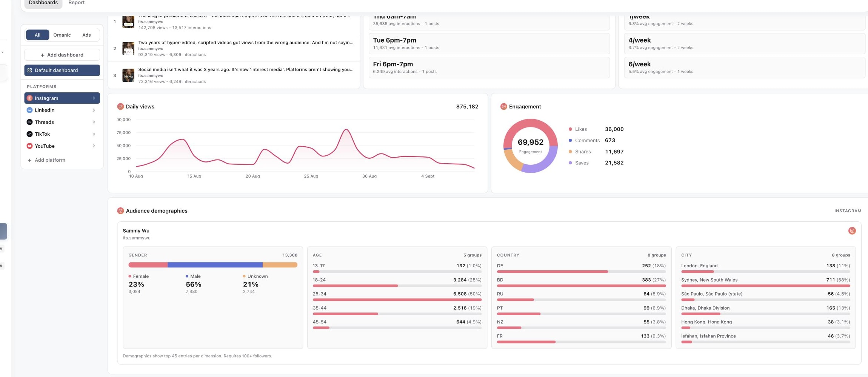Click the 875,182 total views value

coord(467,107)
